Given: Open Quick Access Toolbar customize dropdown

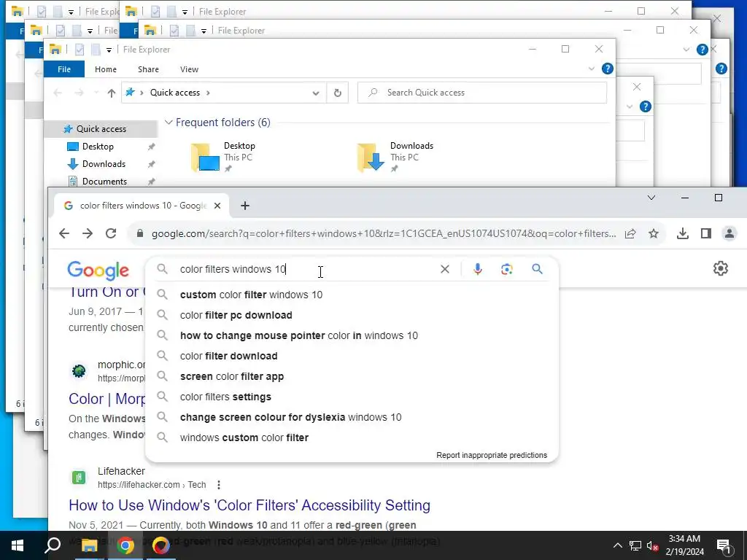Looking at the screenshot, I should pos(109,50).
